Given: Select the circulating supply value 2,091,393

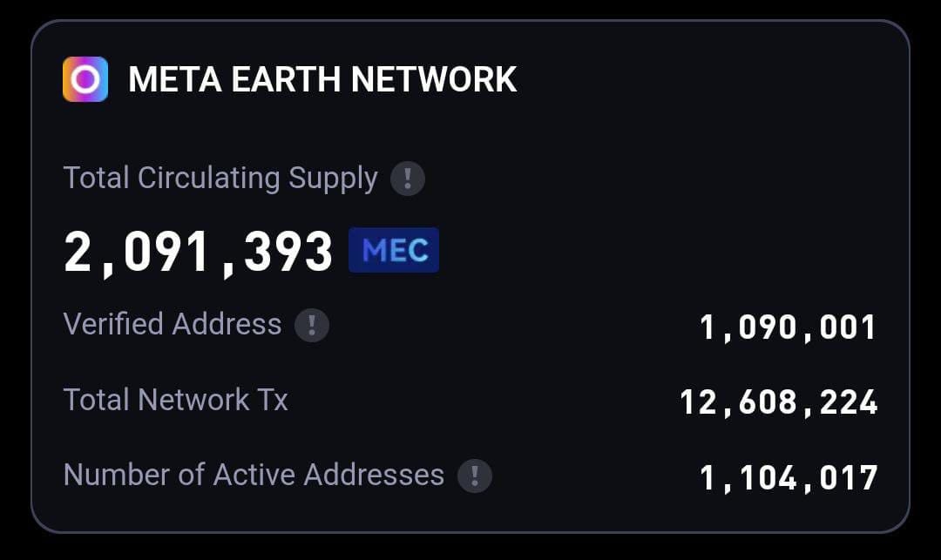Looking at the screenshot, I should coord(198,253).
